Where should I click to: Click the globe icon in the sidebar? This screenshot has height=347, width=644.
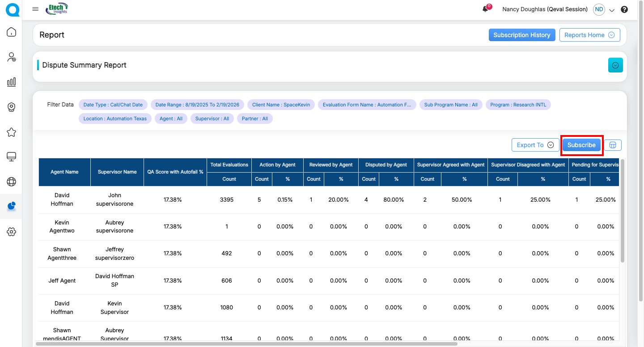pos(12,182)
